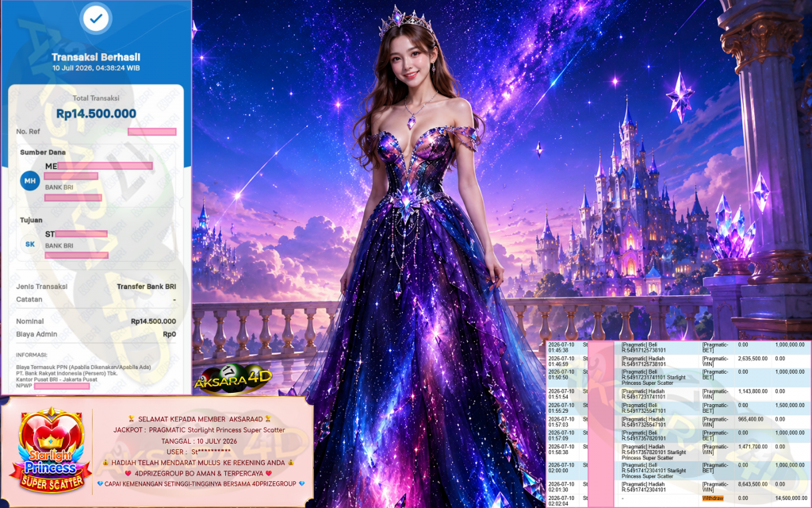Click the orange 'Withdraw' tag
This screenshot has height=508, width=812.
(x=713, y=498)
